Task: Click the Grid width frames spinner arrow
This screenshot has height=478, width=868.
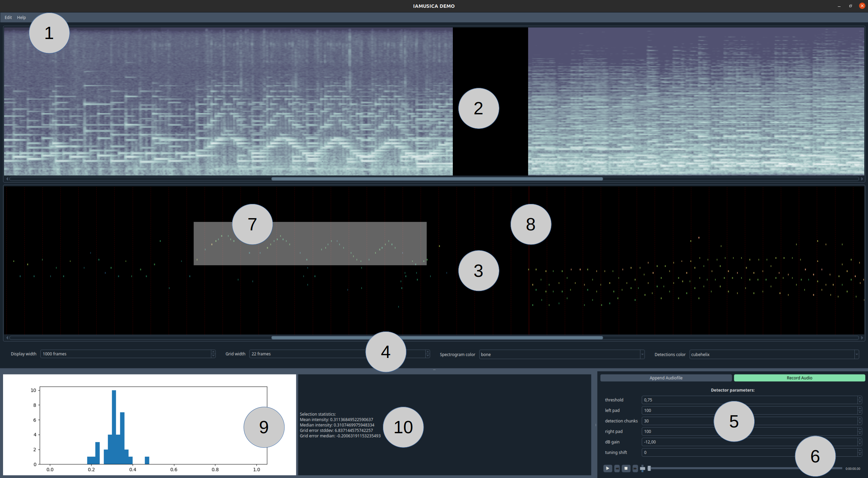Action: tap(428, 352)
